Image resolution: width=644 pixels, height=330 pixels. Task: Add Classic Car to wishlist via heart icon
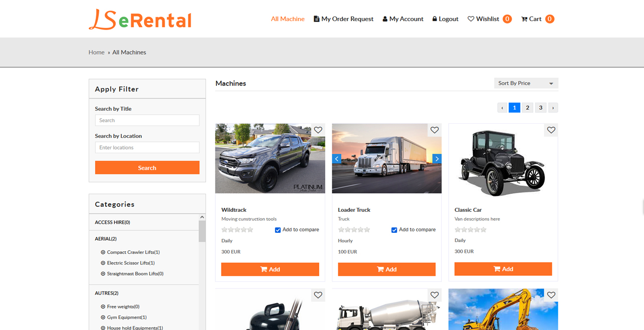tap(551, 130)
